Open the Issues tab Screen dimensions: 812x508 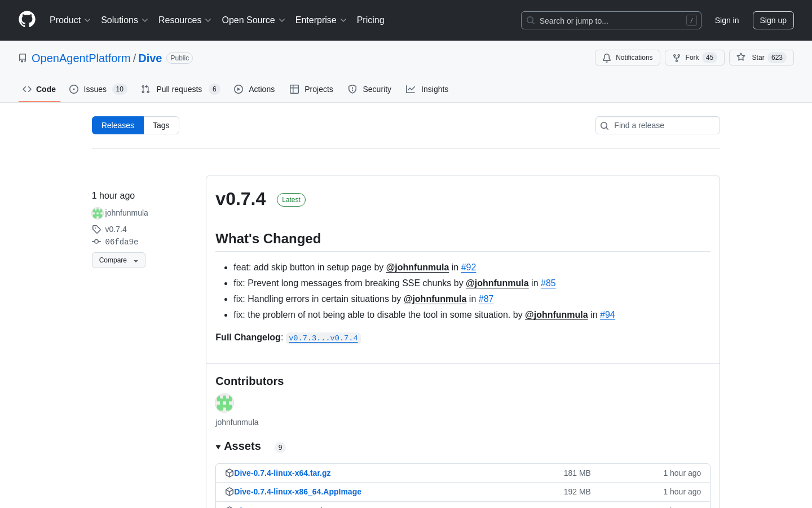pyautogui.click(x=98, y=89)
